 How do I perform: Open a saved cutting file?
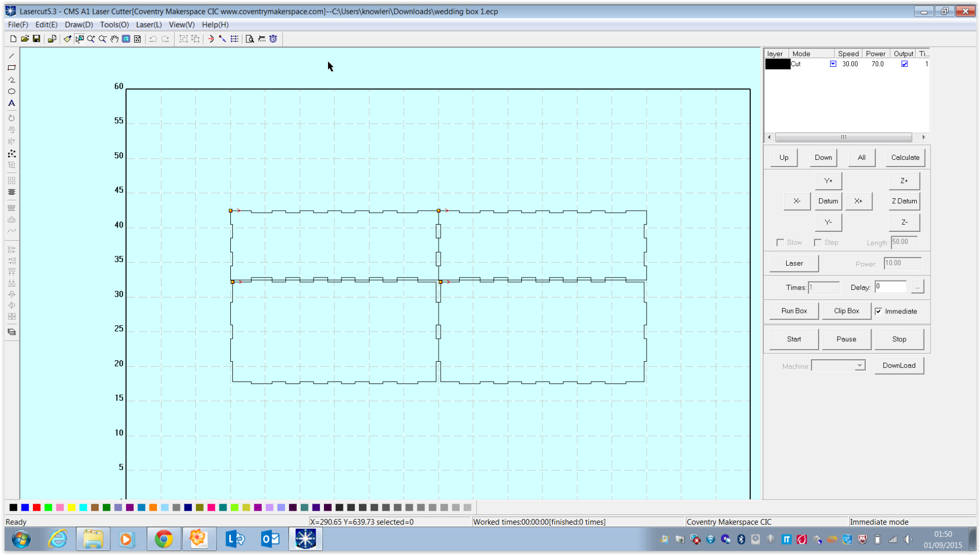coord(25,39)
